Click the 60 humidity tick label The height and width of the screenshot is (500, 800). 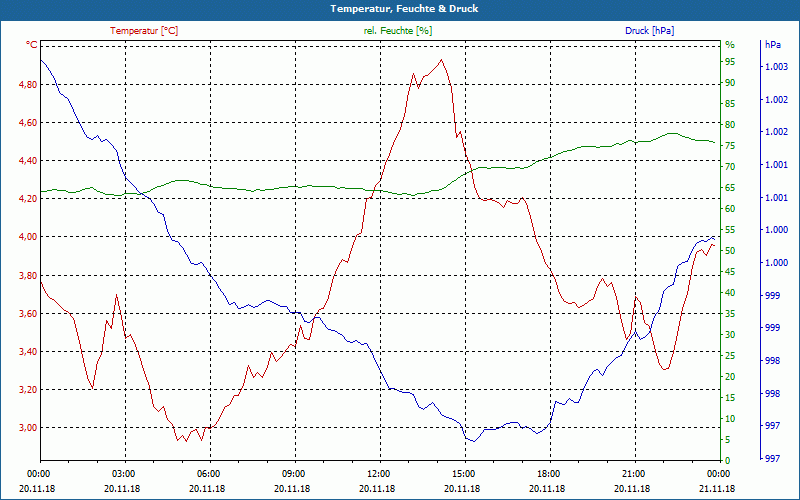click(730, 209)
